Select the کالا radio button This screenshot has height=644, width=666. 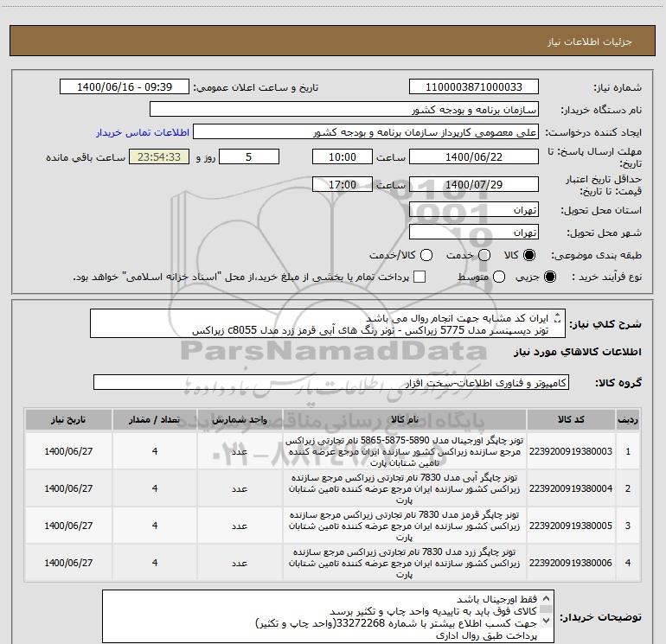click(x=529, y=255)
